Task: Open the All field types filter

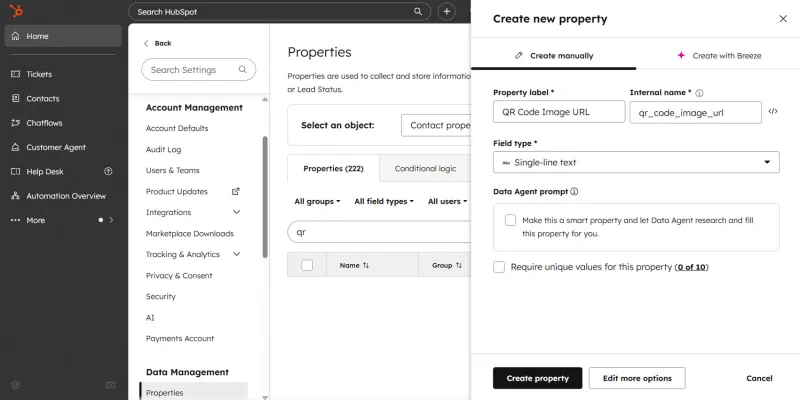Action: (384, 202)
